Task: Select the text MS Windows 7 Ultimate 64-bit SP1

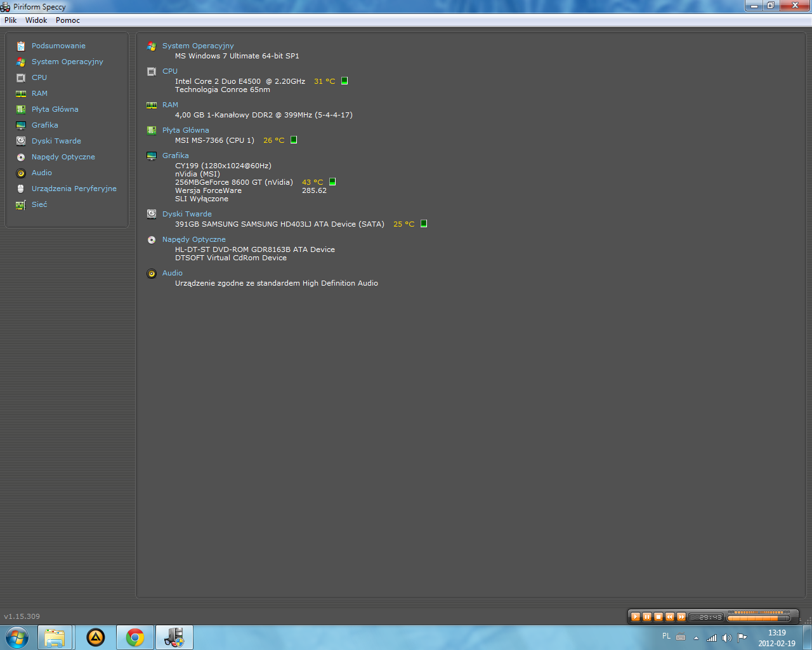Action: [237, 56]
